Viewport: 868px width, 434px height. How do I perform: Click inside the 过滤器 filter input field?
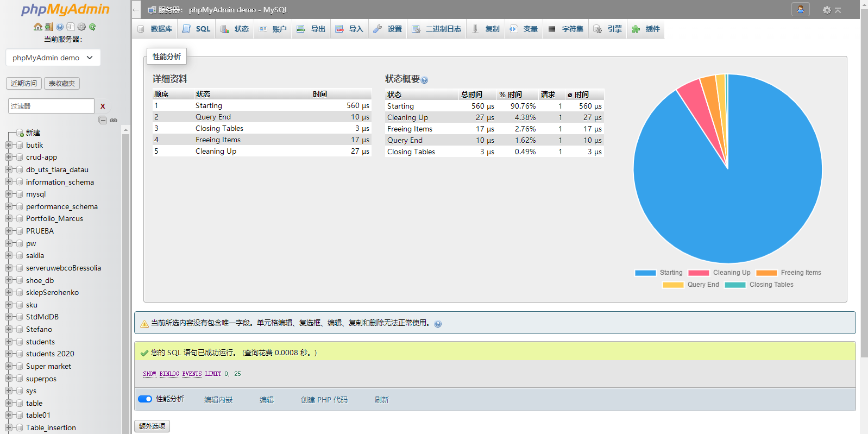pyautogui.click(x=51, y=106)
